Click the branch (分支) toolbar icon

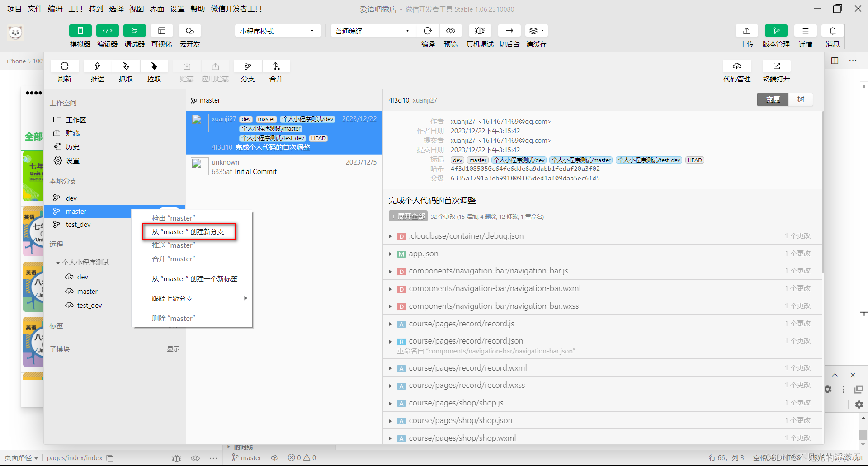248,66
